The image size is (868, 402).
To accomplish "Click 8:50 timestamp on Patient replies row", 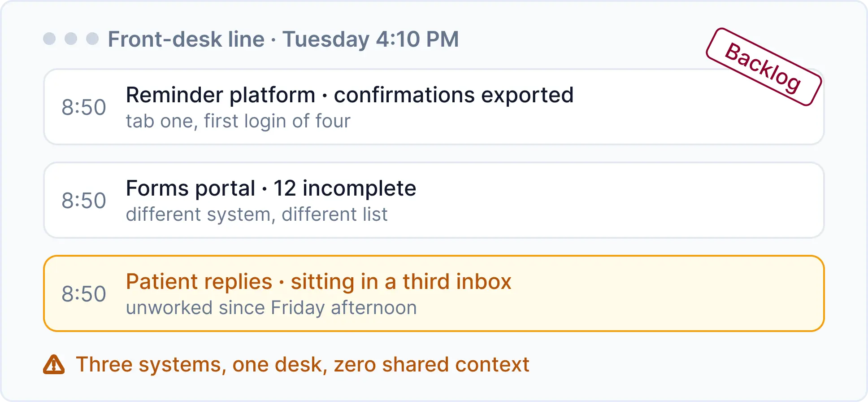I will point(84,294).
